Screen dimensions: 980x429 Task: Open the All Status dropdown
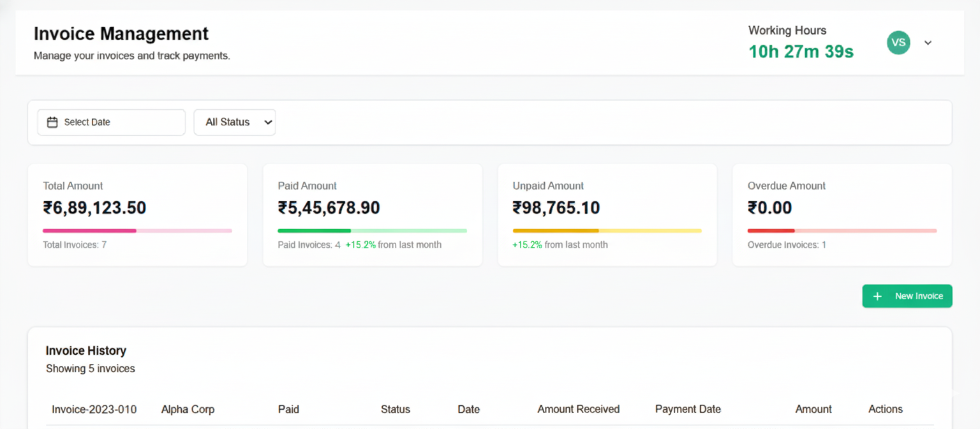tap(234, 122)
